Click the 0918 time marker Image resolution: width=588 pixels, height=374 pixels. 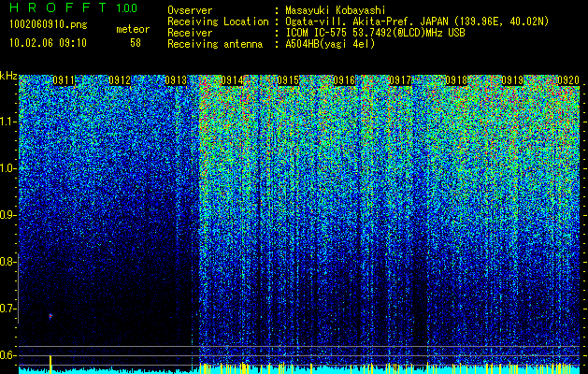[x=456, y=79]
